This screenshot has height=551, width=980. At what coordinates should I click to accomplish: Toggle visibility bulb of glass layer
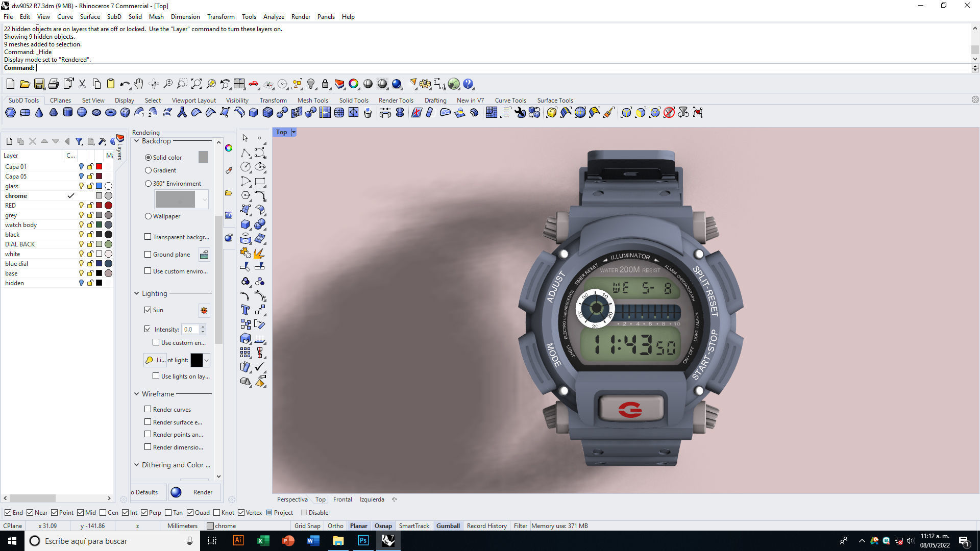(81, 186)
